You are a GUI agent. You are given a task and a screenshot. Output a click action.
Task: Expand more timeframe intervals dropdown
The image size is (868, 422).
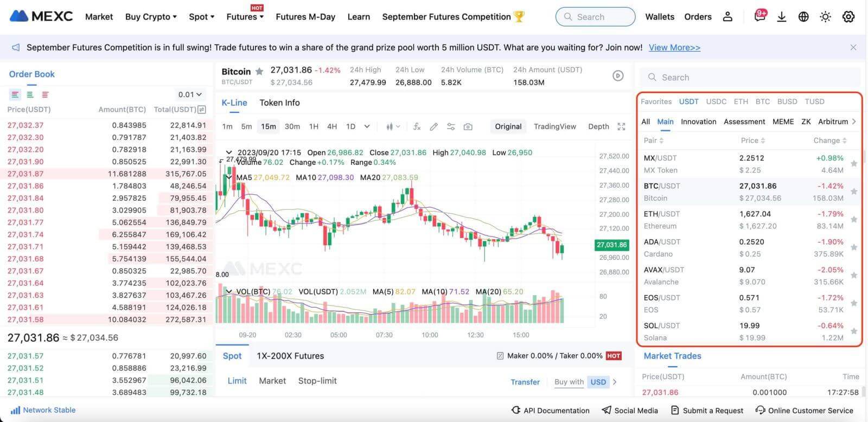pos(367,126)
